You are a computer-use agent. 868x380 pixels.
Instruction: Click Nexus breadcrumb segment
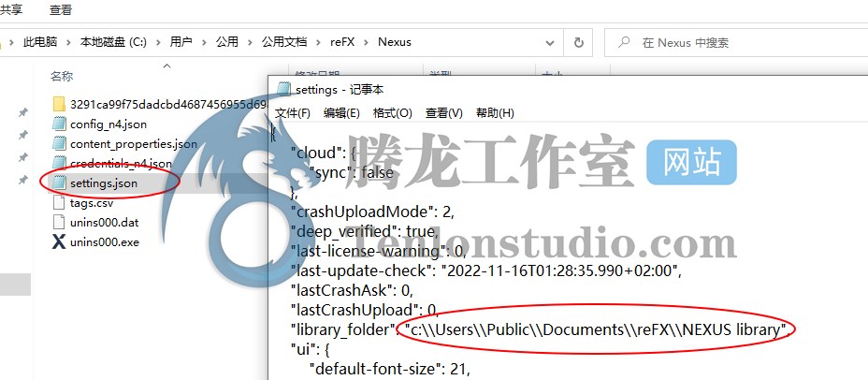(x=395, y=42)
